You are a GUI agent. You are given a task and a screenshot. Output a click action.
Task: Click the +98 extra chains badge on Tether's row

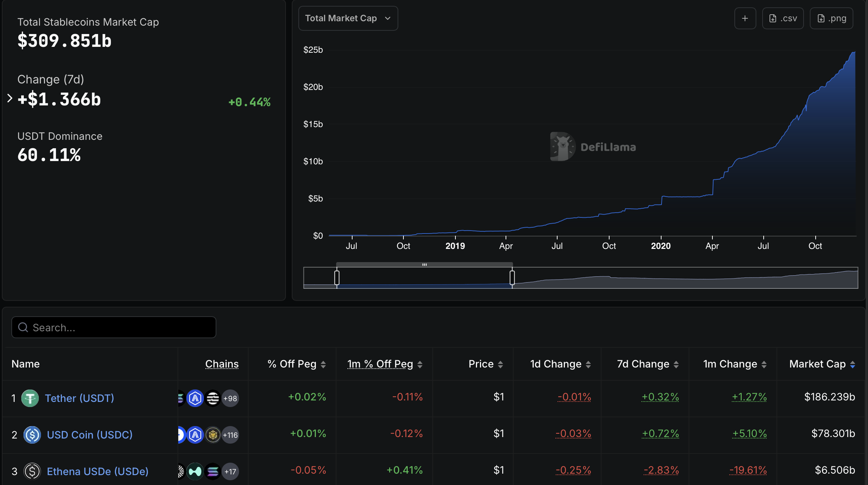point(230,398)
